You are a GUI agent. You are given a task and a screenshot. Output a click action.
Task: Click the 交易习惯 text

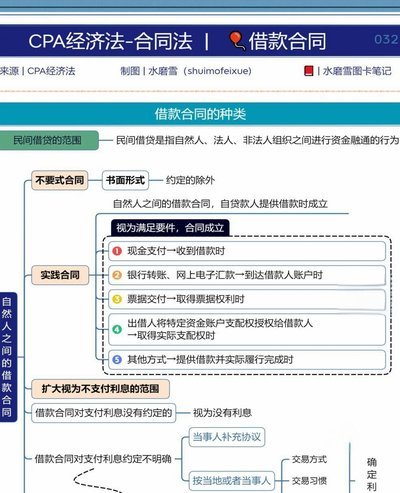click(309, 481)
